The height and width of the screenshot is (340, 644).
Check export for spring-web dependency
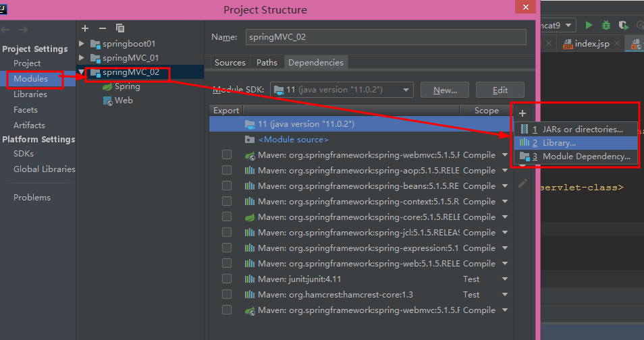tap(227, 263)
